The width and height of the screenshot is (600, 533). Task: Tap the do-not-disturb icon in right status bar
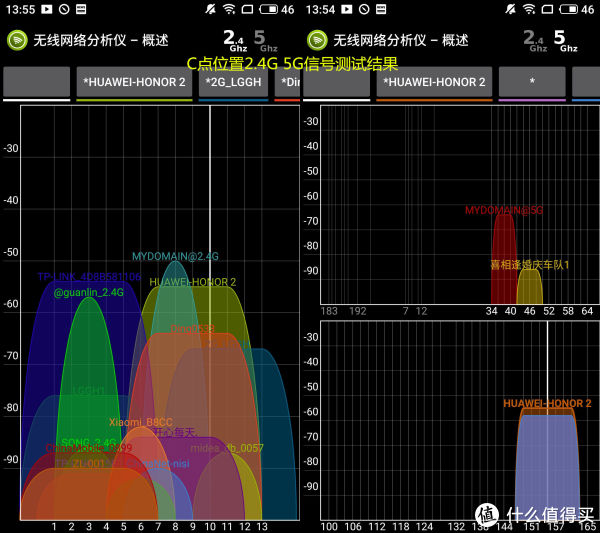point(364,9)
